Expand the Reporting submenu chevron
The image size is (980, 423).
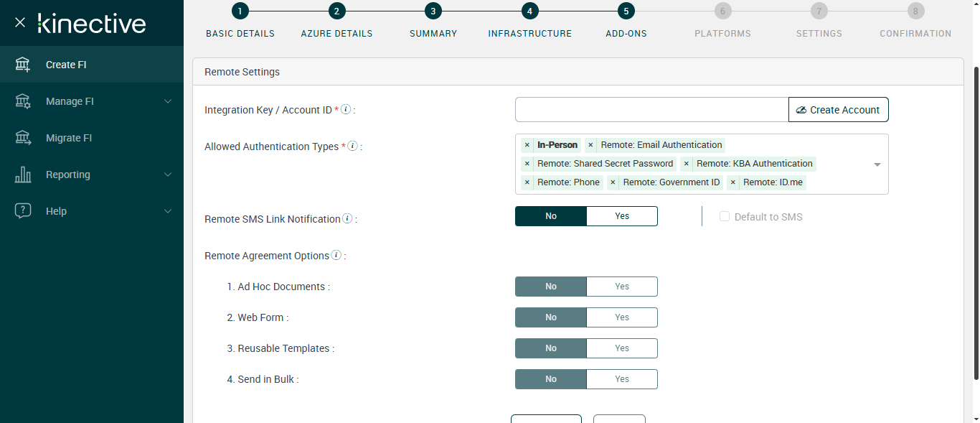pos(168,175)
